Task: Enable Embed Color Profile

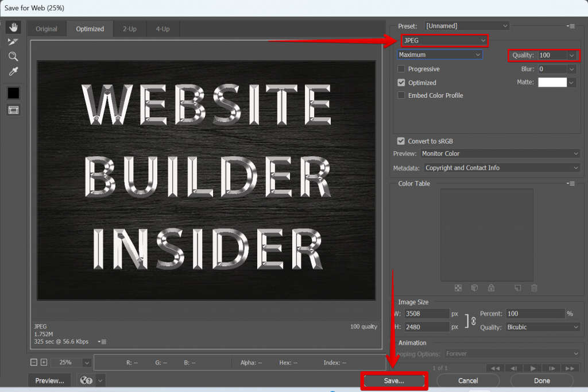Action: tap(401, 95)
